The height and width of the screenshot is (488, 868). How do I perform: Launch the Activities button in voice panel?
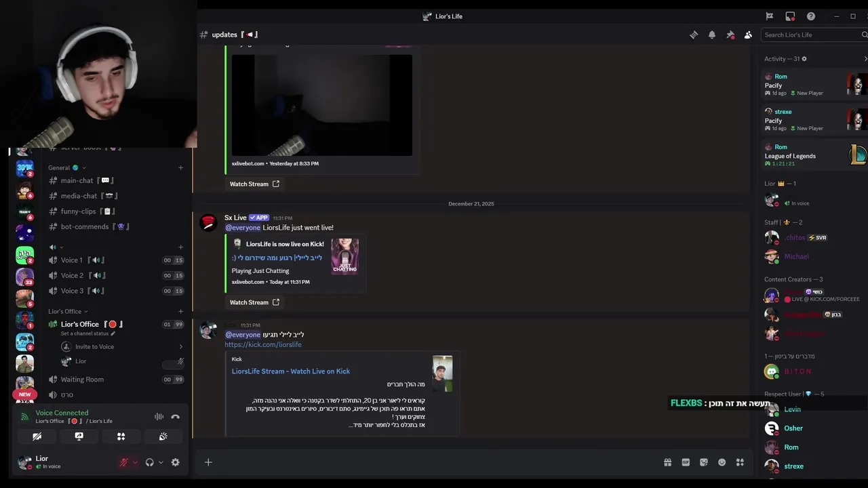coord(121,436)
